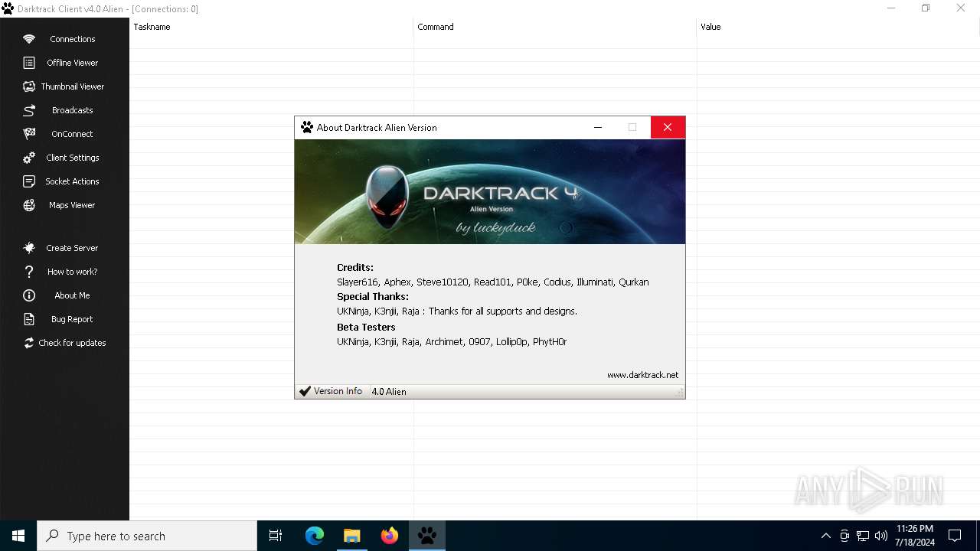This screenshot has height=551, width=980.
Task: Select the Create Server bug icon
Action: click(29, 248)
